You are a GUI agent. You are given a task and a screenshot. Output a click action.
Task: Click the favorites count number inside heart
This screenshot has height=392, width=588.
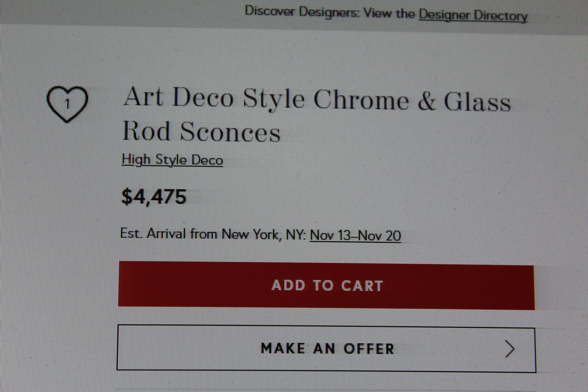click(67, 103)
